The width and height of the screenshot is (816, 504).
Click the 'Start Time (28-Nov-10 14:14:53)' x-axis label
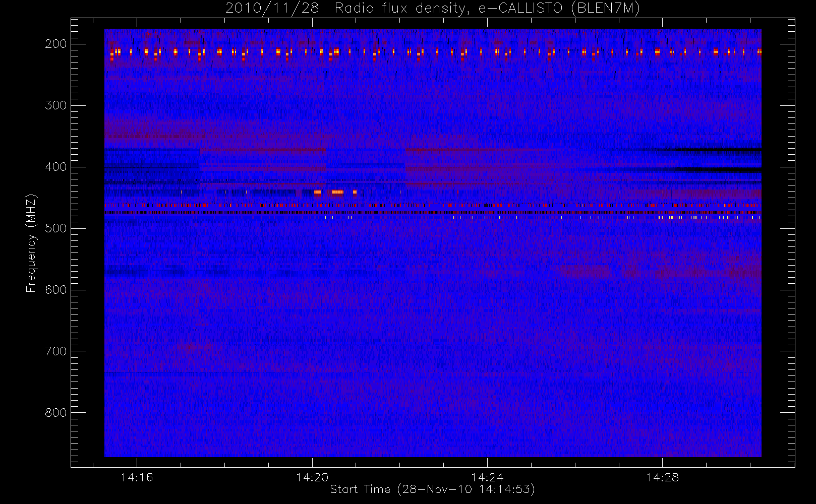tap(432, 489)
